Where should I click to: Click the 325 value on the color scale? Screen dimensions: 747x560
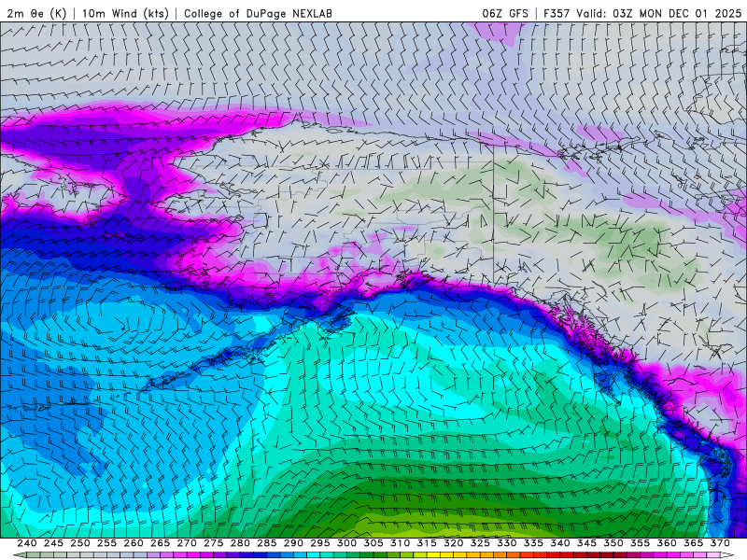[x=480, y=543]
